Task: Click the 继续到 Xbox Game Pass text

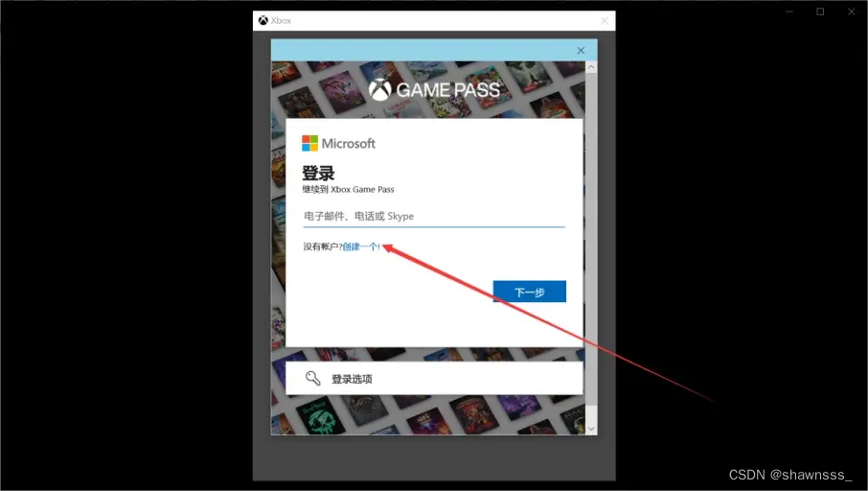Action: click(x=348, y=190)
